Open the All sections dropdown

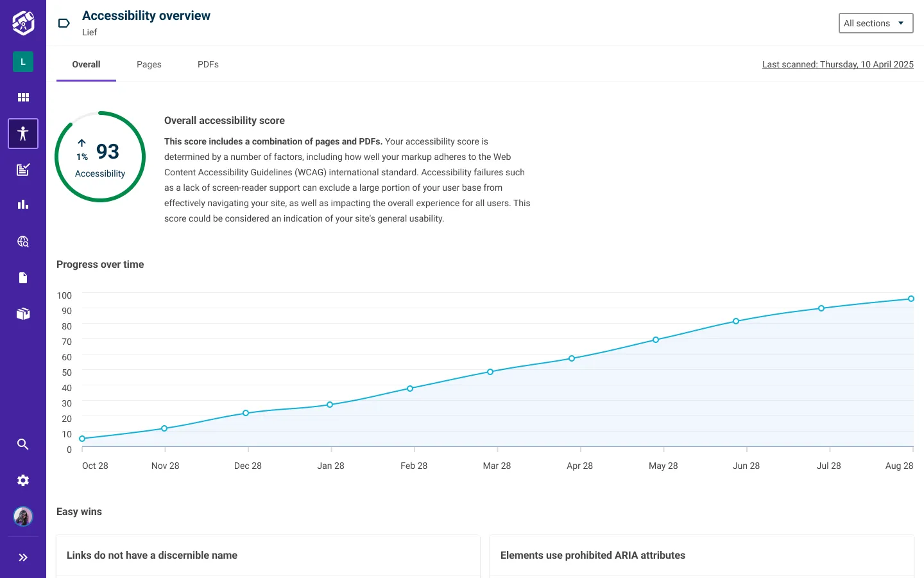tap(875, 22)
